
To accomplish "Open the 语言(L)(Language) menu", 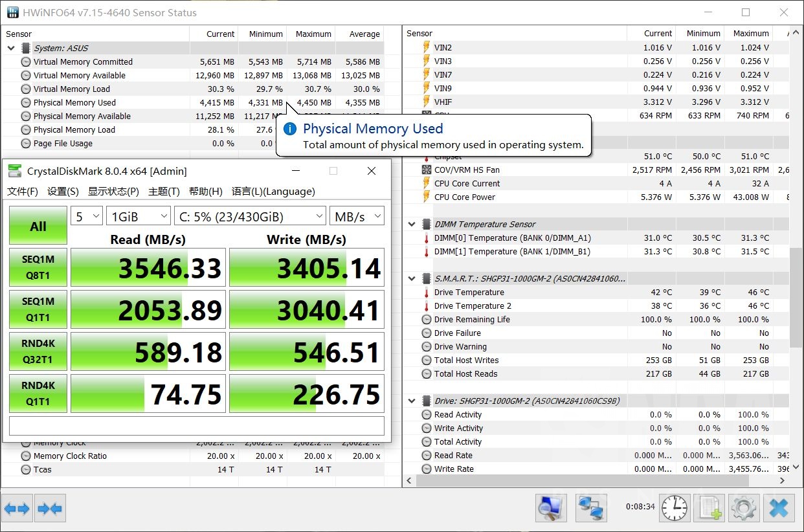I will [273, 192].
